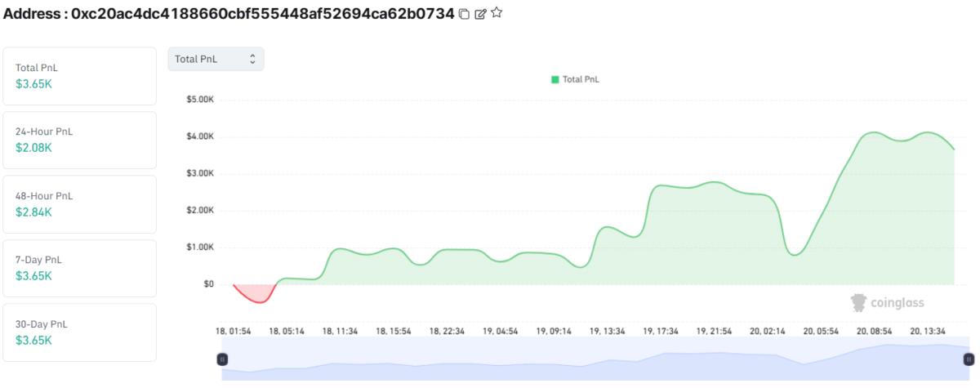Copy the wallet address icon

click(x=464, y=14)
